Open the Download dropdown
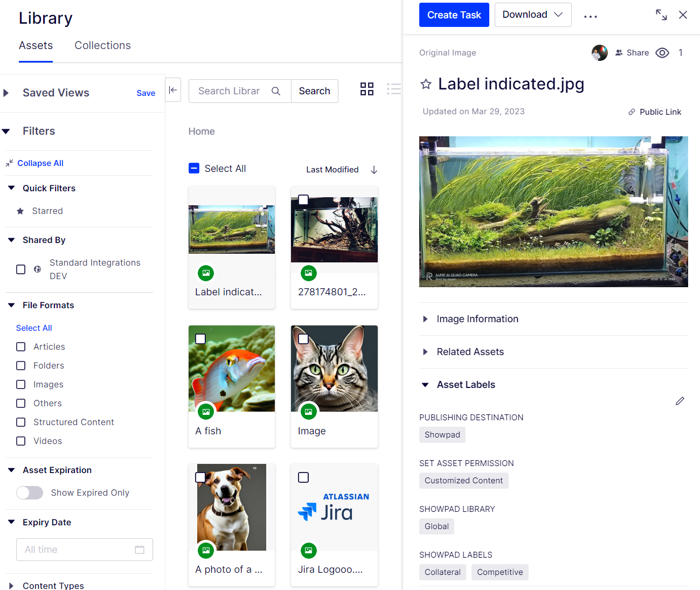This screenshot has height=590, width=700. [532, 15]
